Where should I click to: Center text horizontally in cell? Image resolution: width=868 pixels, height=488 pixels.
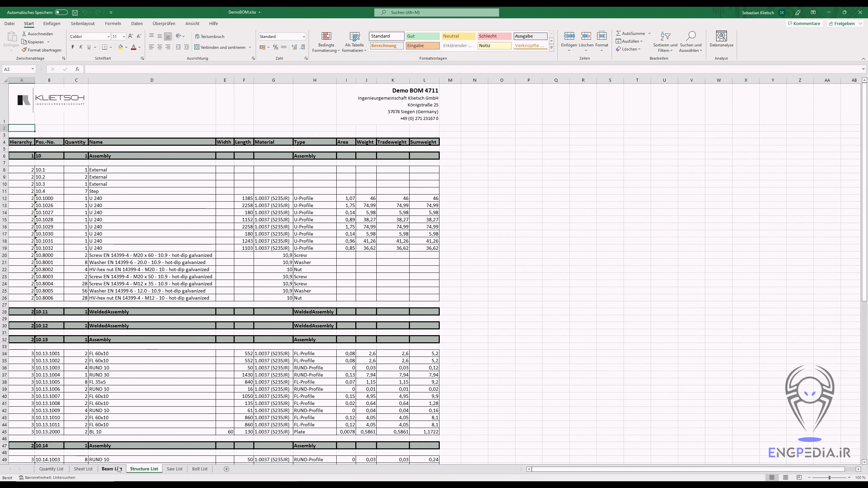click(x=160, y=47)
